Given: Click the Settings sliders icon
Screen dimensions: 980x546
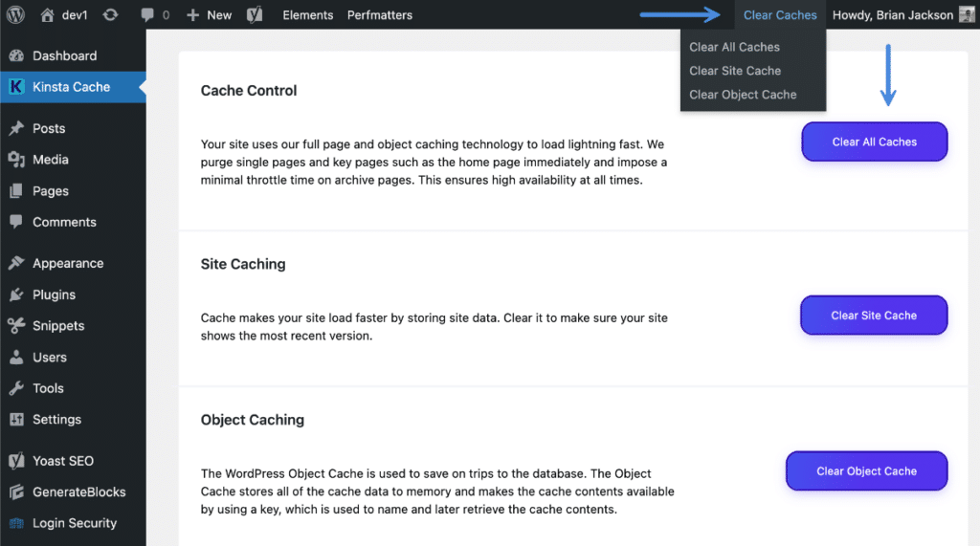Looking at the screenshot, I should pyautogui.click(x=16, y=419).
